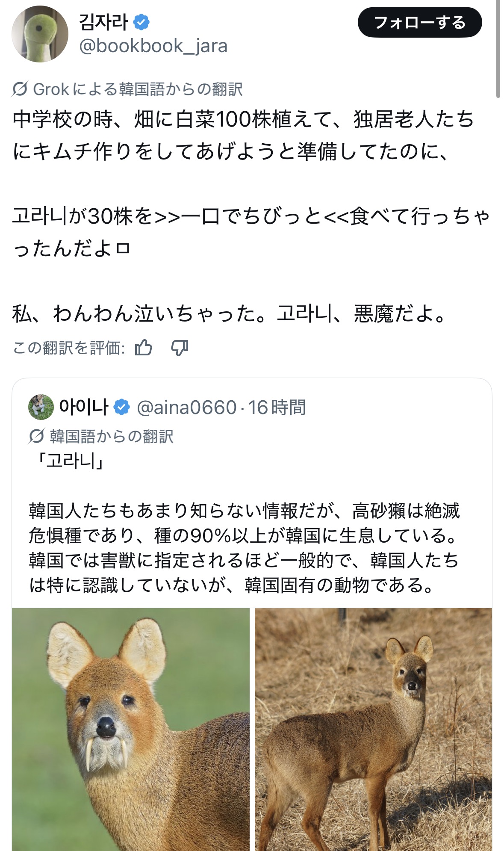The width and height of the screenshot is (504, 851).
Task: Tap the 16時間 timestamp on quoted tweet
Action: click(277, 408)
